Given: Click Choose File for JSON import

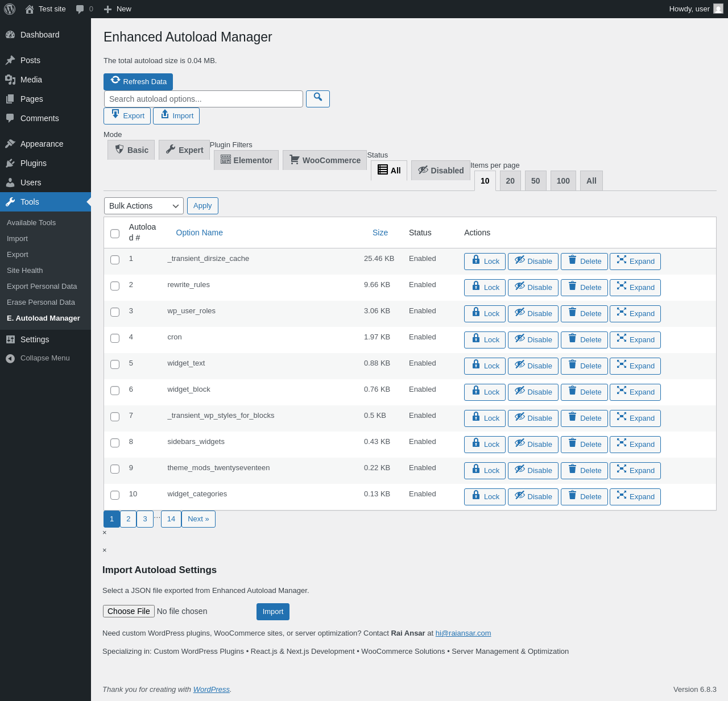Looking at the screenshot, I should pyautogui.click(x=129, y=611).
